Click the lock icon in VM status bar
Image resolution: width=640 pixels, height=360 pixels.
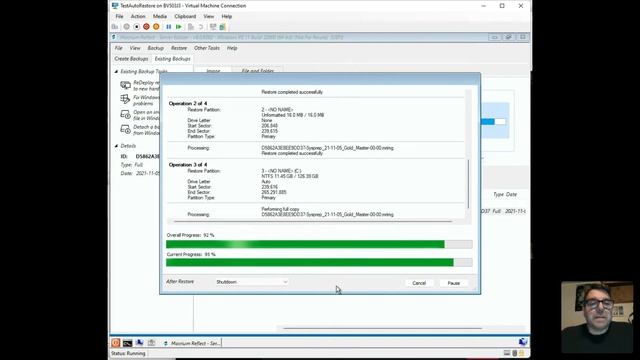tap(522, 353)
